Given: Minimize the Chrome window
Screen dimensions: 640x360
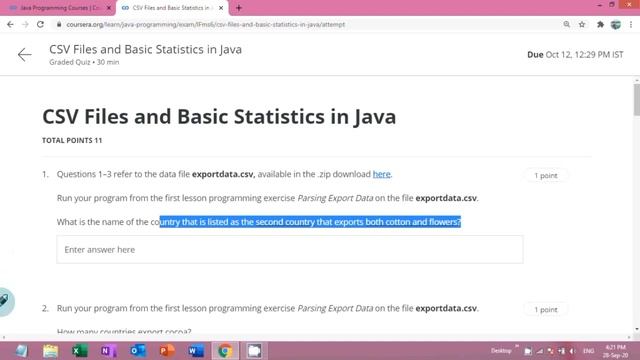Looking at the screenshot, I should 599,5.
